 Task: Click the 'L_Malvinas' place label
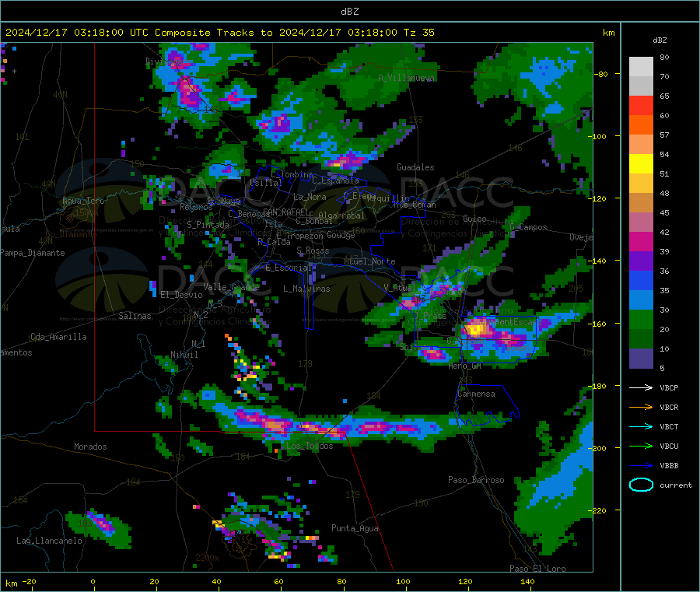click(x=306, y=289)
